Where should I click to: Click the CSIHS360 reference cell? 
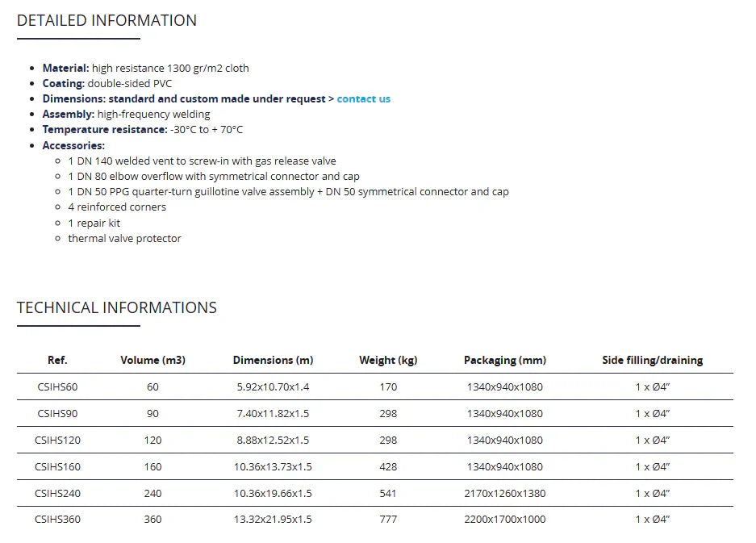coord(57,520)
